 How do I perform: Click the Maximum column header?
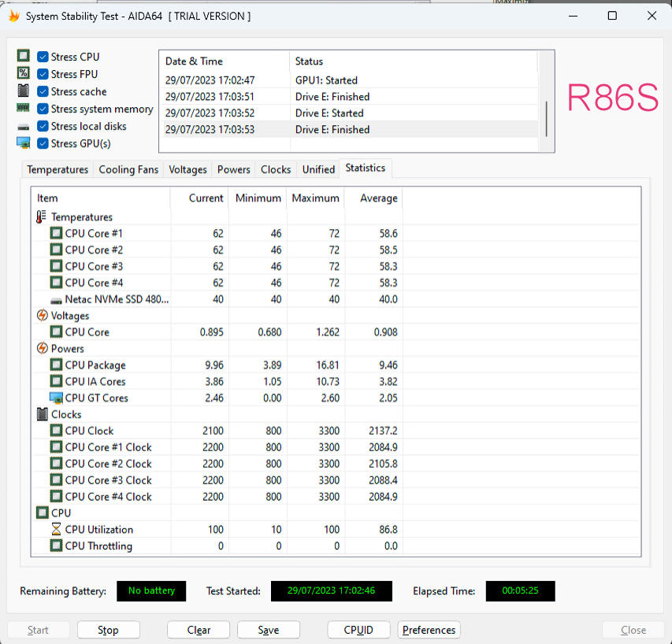click(x=315, y=198)
